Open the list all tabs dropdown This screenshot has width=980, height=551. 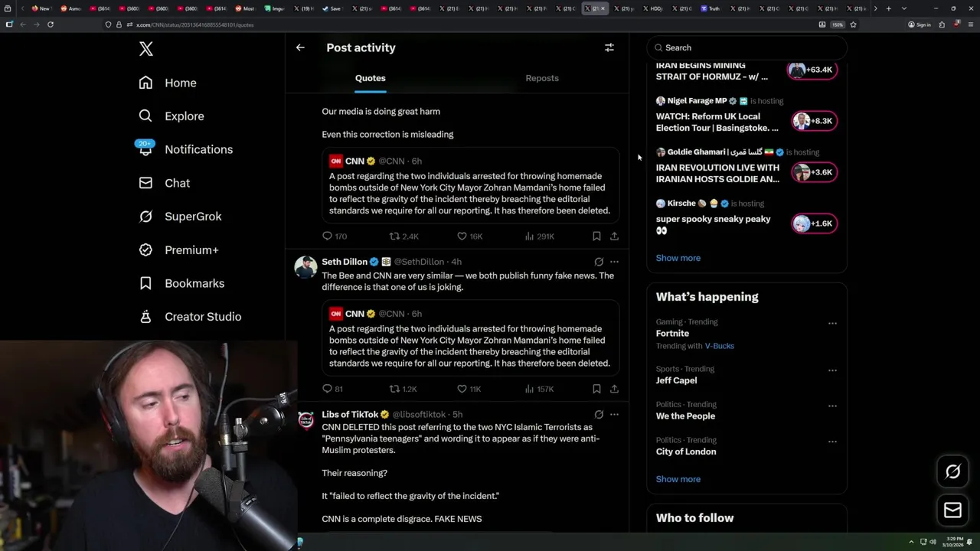(904, 8)
